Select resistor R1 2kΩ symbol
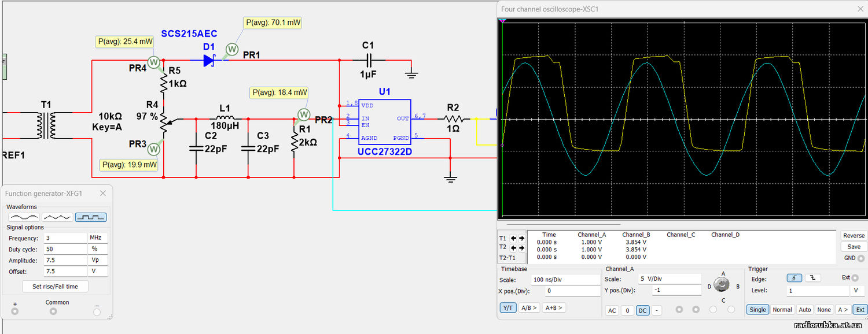868x334 pixels. (x=294, y=143)
